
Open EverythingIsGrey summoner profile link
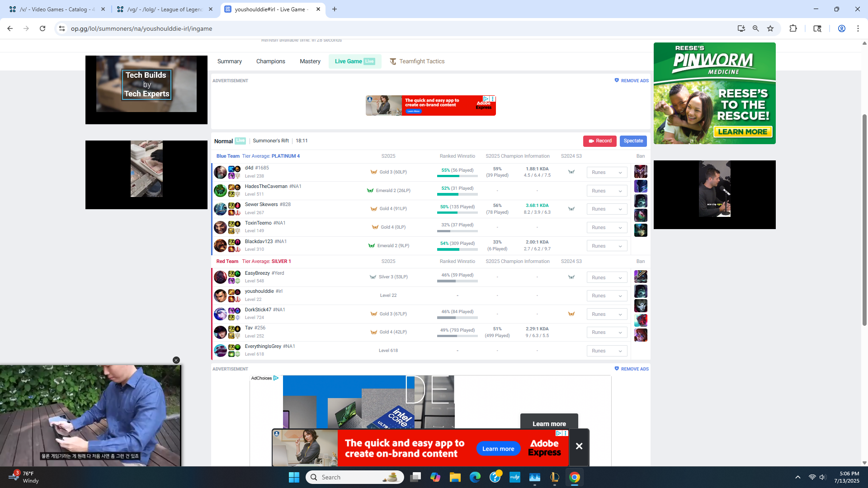click(x=270, y=347)
